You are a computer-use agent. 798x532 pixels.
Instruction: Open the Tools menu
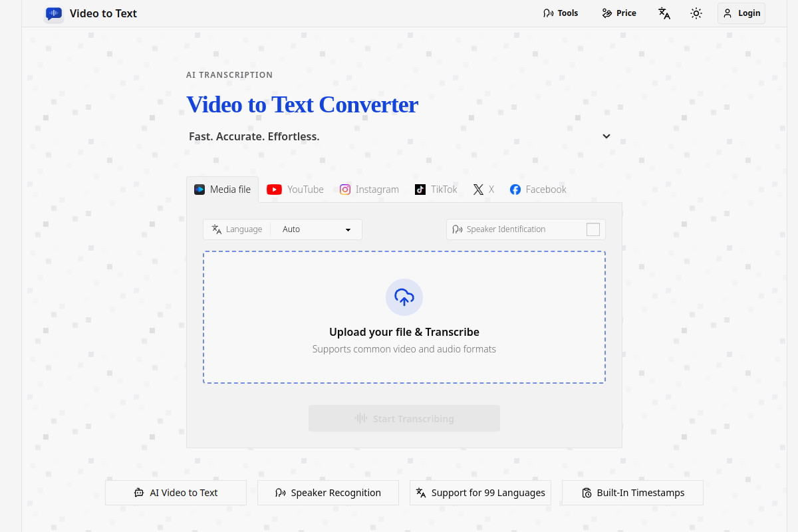[x=561, y=13]
